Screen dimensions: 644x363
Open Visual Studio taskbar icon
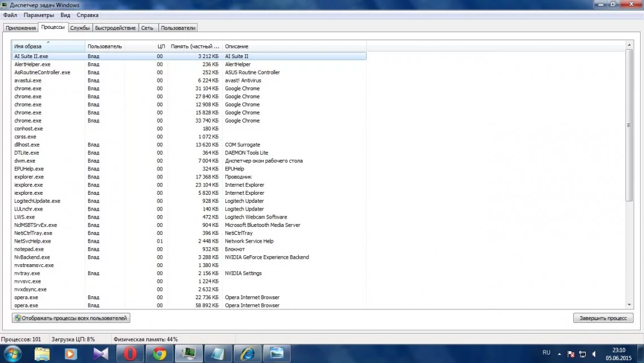click(100, 353)
